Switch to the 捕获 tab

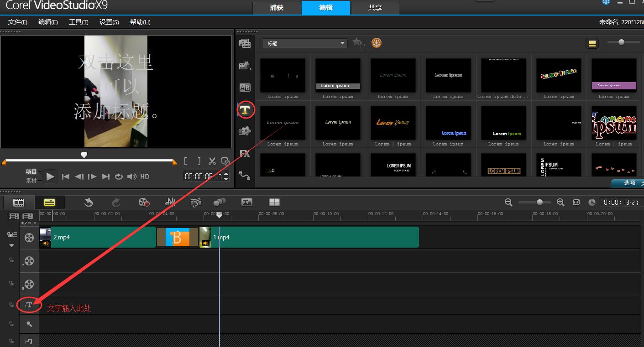point(276,8)
